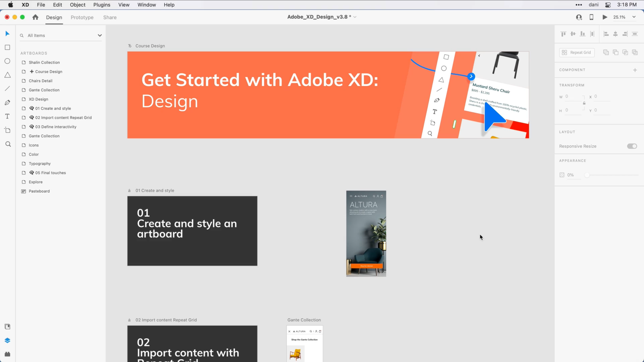Add a component with the plus icon
The width and height of the screenshot is (644, 362).
635,70
